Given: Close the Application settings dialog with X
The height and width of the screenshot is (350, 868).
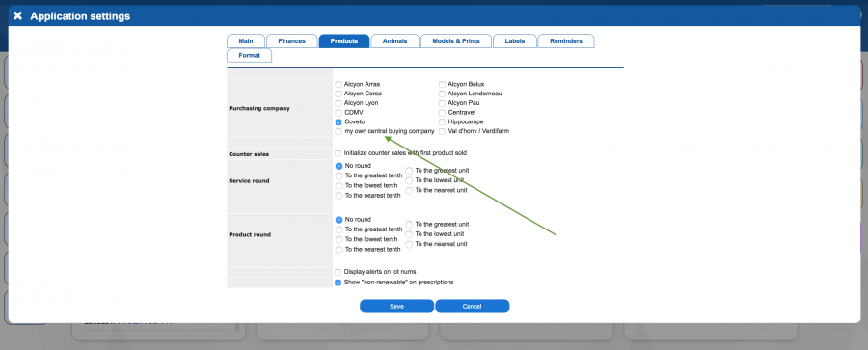Looking at the screenshot, I should point(17,16).
